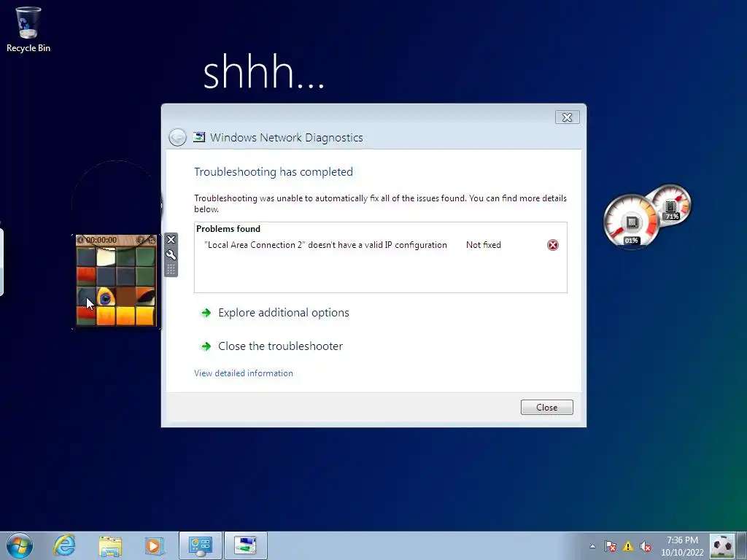Screen dimensions: 747x560
Task: Open View detailed information link
Action: pyautogui.click(x=244, y=373)
